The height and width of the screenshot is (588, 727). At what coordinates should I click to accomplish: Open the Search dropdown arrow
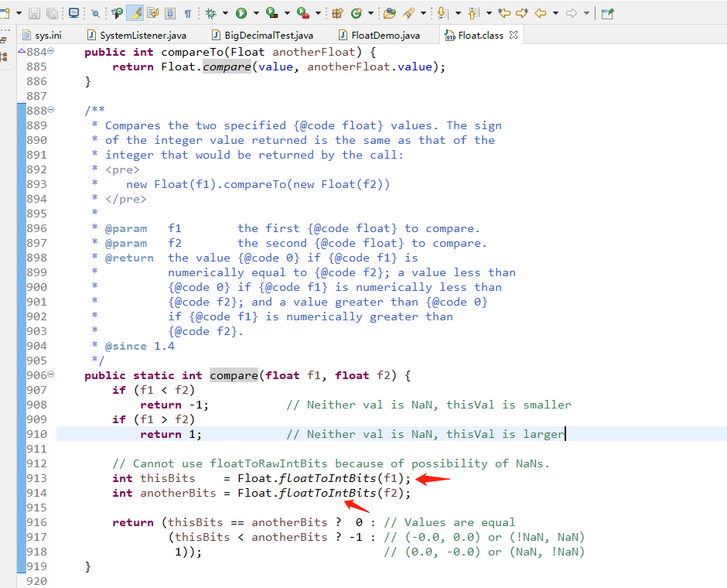pos(423,13)
